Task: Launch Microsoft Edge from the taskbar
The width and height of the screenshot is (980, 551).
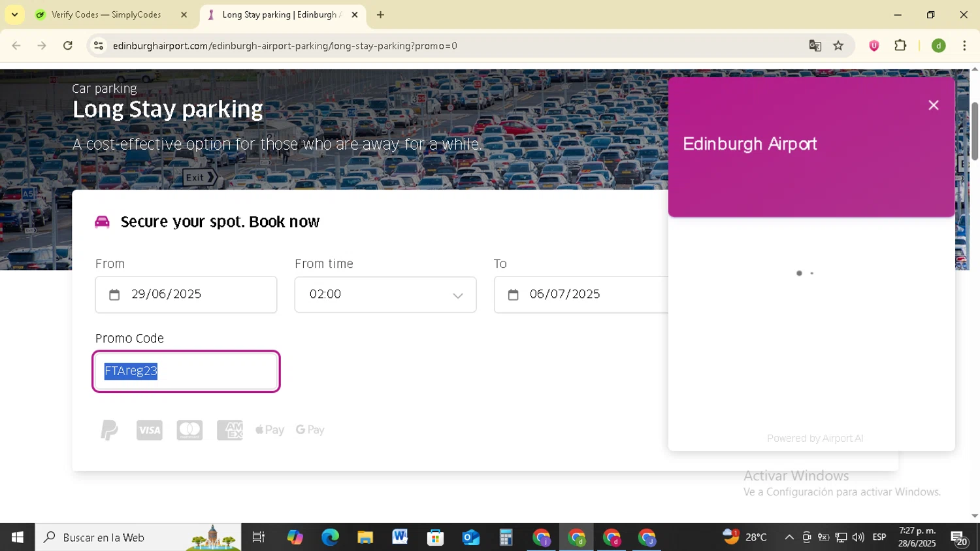Action: pyautogui.click(x=330, y=537)
